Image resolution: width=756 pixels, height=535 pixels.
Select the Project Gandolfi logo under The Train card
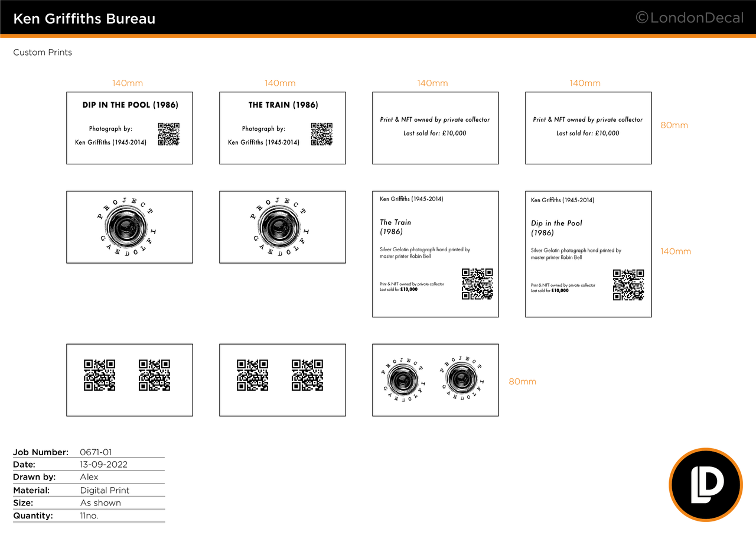point(280,227)
